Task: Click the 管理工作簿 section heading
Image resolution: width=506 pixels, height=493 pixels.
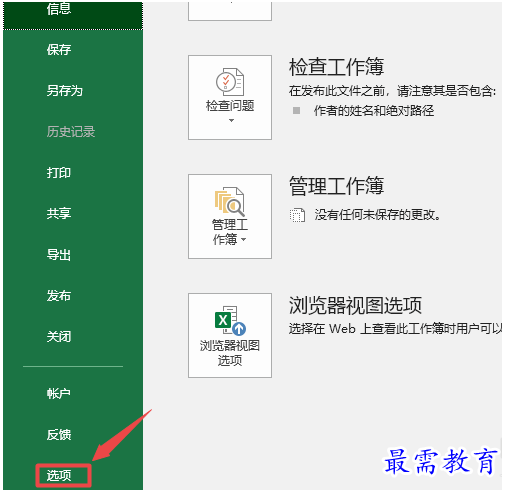Action: coord(336,186)
